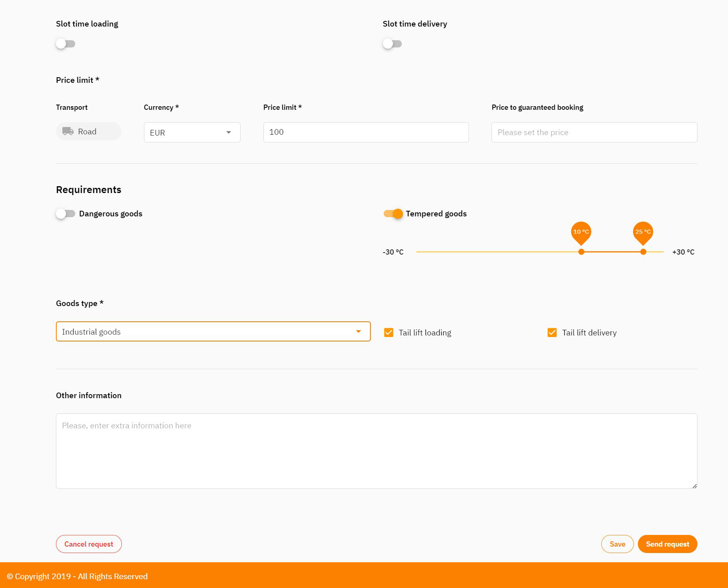Open the Currency EUR dropdown
This screenshot has height=588, width=728.
pos(192,132)
